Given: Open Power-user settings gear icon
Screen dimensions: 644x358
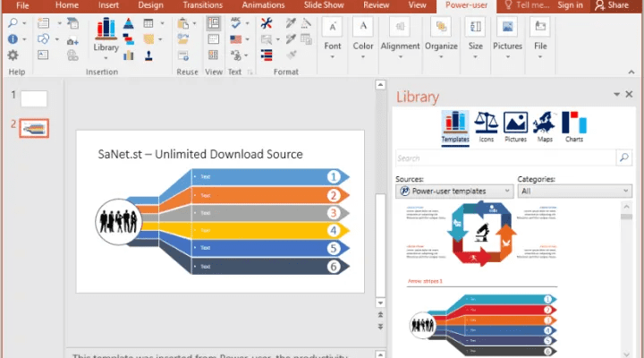Looking at the screenshot, I should [x=13, y=55].
